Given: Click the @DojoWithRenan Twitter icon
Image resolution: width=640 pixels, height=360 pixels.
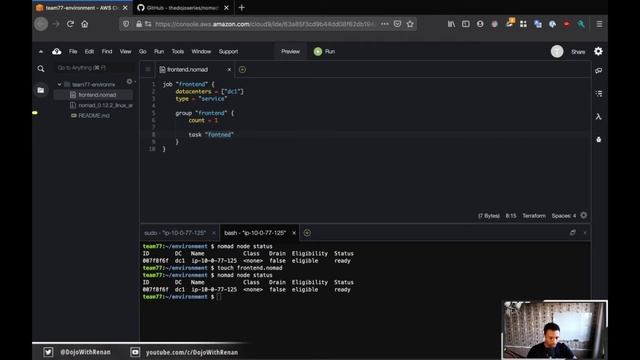Looking at the screenshot, I should click(48, 352).
